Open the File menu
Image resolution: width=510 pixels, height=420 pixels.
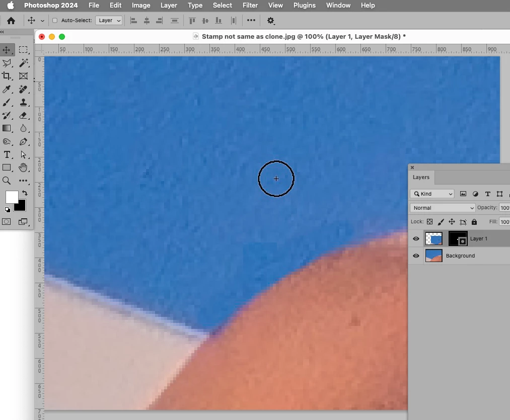(94, 5)
